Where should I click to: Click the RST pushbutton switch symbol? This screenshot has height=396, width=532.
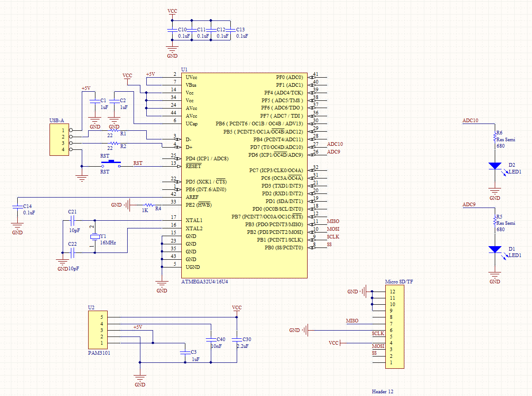point(110,163)
